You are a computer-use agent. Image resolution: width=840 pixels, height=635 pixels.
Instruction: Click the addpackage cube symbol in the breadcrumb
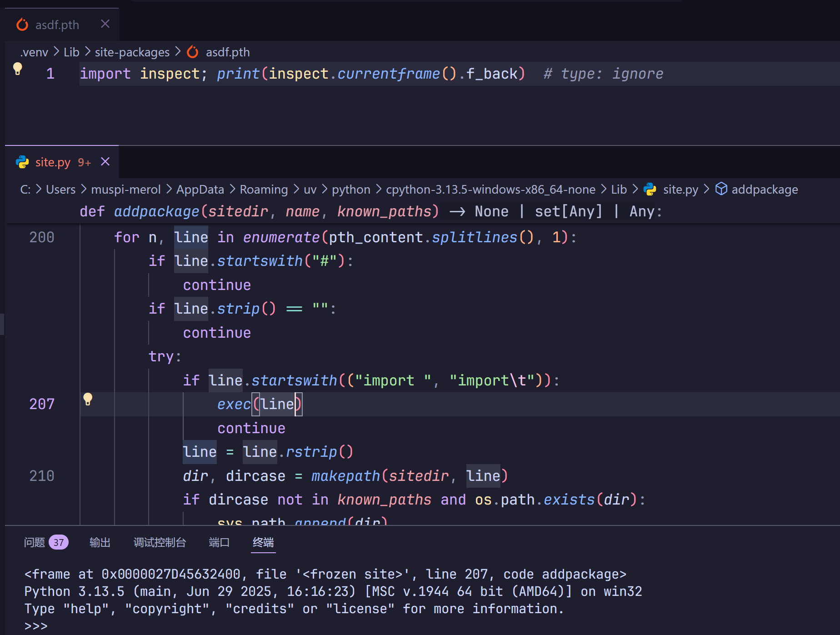point(721,189)
